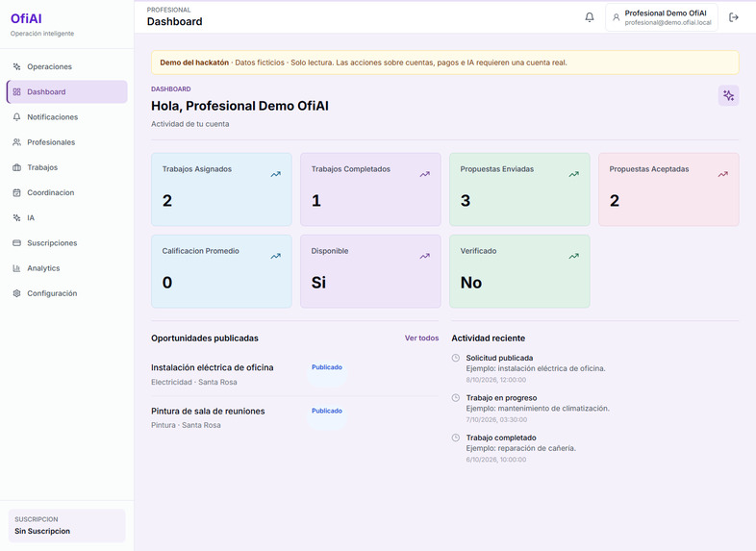Click the Notificaciones bell icon in sidebar
This screenshot has height=551, width=756.
[17, 117]
